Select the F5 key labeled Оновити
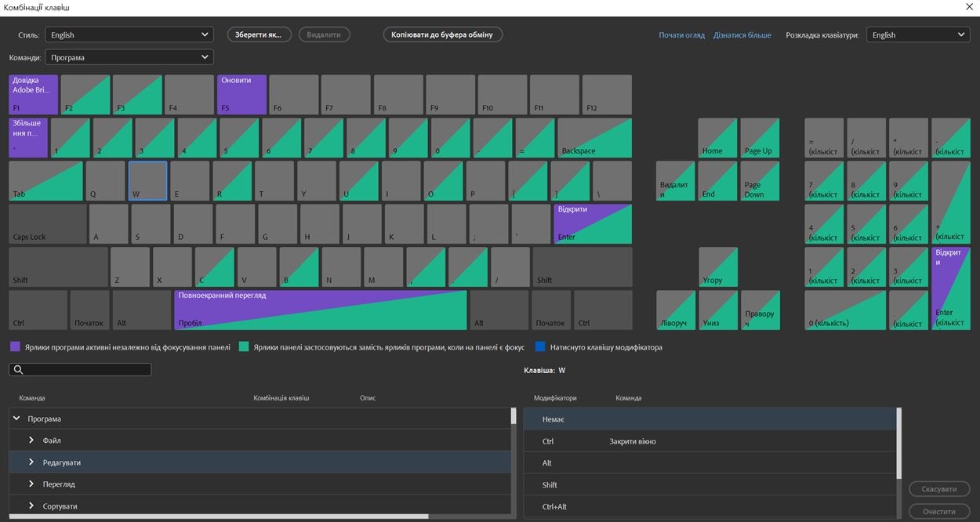 (241, 94)
